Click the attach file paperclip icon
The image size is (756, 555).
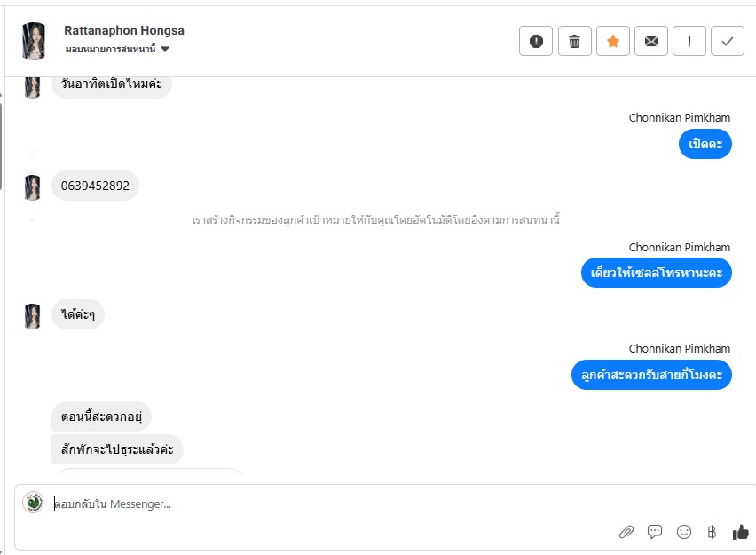point(626,532)
